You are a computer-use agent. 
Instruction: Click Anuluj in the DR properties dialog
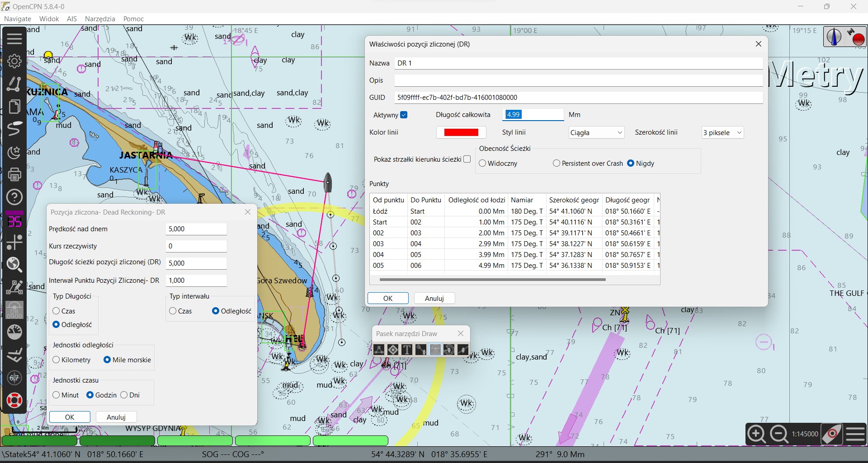tap(434, 299)
